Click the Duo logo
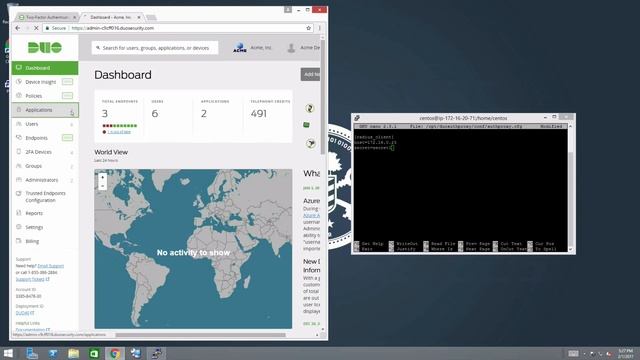Viewport: 640px width, 360px height. (45, 47)
